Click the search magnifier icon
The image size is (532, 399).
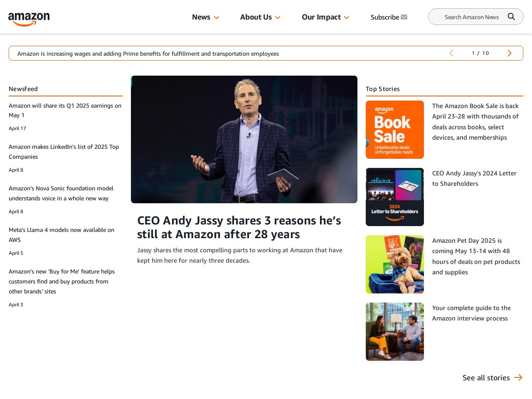coord(511,17)
